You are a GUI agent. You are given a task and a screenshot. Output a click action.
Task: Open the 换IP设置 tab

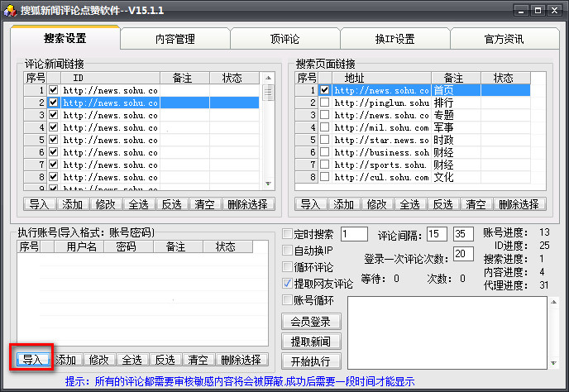394,39
